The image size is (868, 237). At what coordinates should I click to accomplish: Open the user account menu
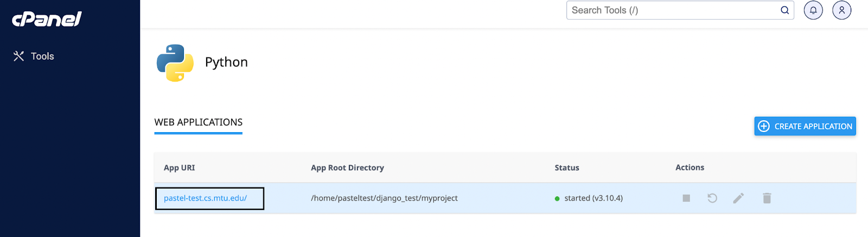[x=842, y=10]
